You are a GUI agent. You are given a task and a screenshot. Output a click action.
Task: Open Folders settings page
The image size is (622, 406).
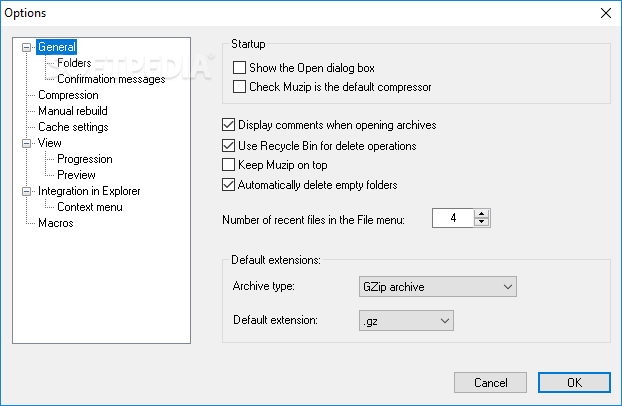74,63
